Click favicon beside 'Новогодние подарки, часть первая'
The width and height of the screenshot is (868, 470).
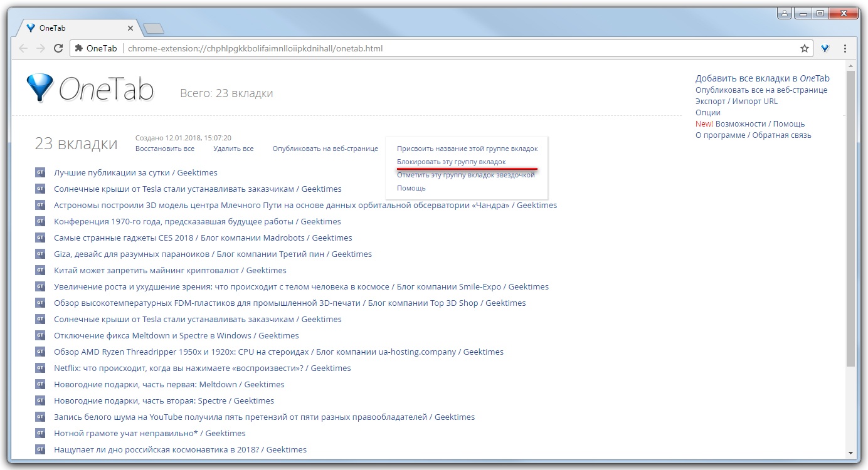tap(40, 384)
